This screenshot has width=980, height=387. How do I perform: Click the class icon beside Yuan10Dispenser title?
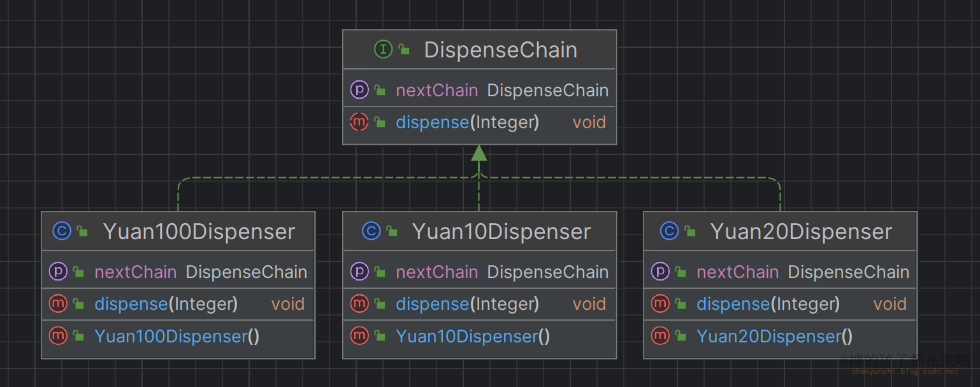click(371, 231)
